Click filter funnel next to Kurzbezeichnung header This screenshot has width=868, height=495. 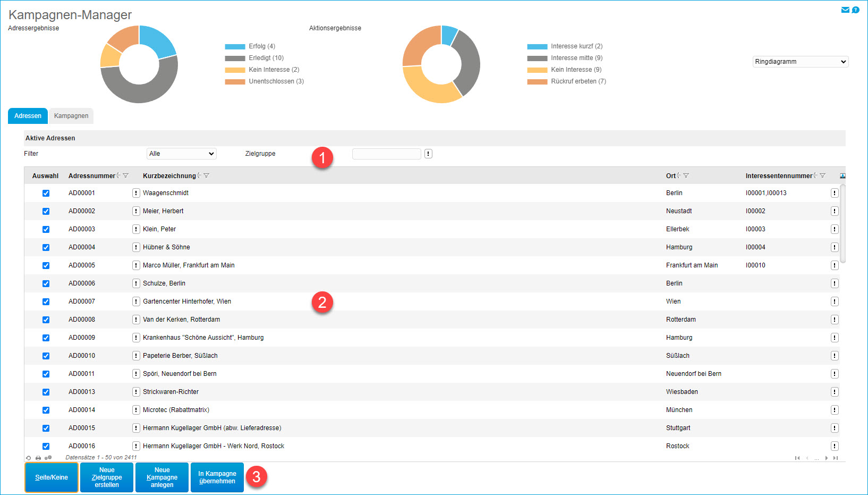click(206, 175)
